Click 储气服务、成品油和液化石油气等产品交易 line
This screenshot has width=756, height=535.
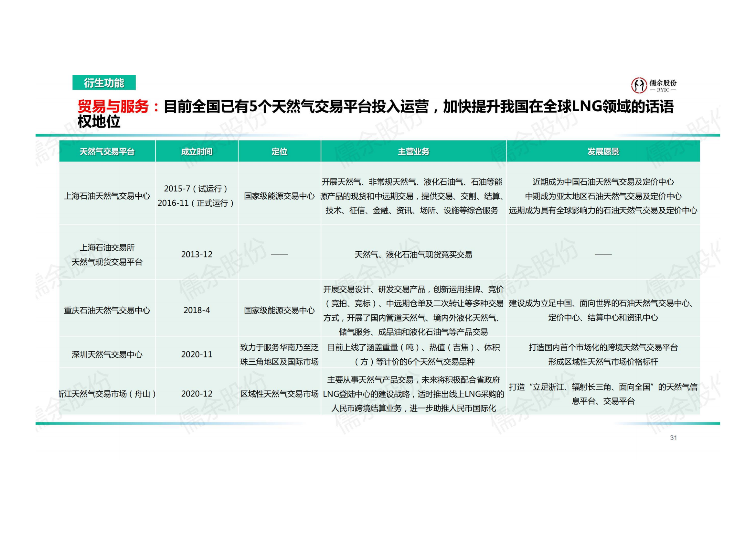coord(414,332)
